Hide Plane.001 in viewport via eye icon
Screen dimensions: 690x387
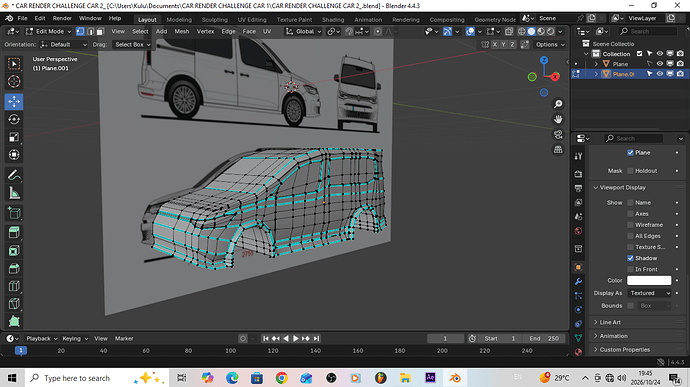(660, 74)
